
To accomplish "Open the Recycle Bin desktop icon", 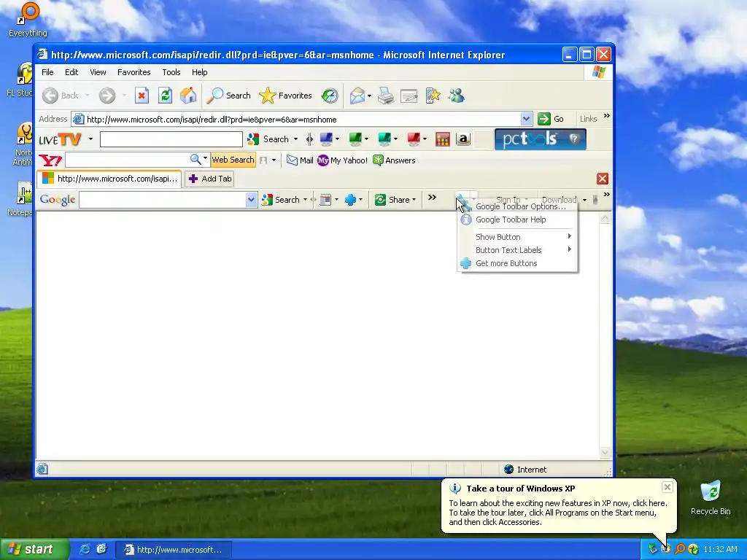I will pyautogui.click(x=711, y=497).
